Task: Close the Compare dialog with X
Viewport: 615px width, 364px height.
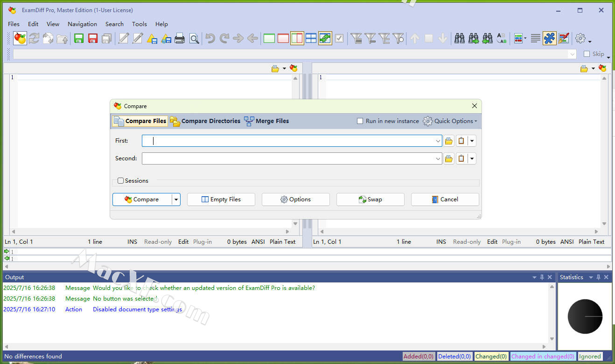Action: [x=475, y=106]
